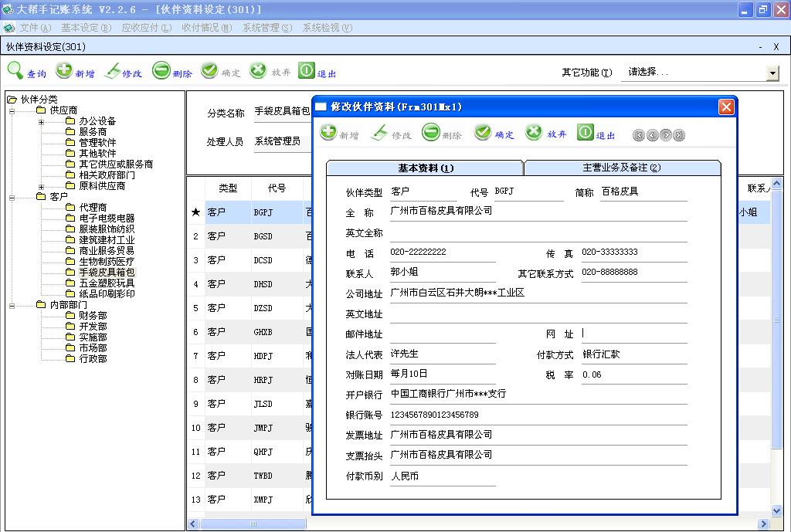Click 确定 confirm icon in the dialog

click(482, 133)
